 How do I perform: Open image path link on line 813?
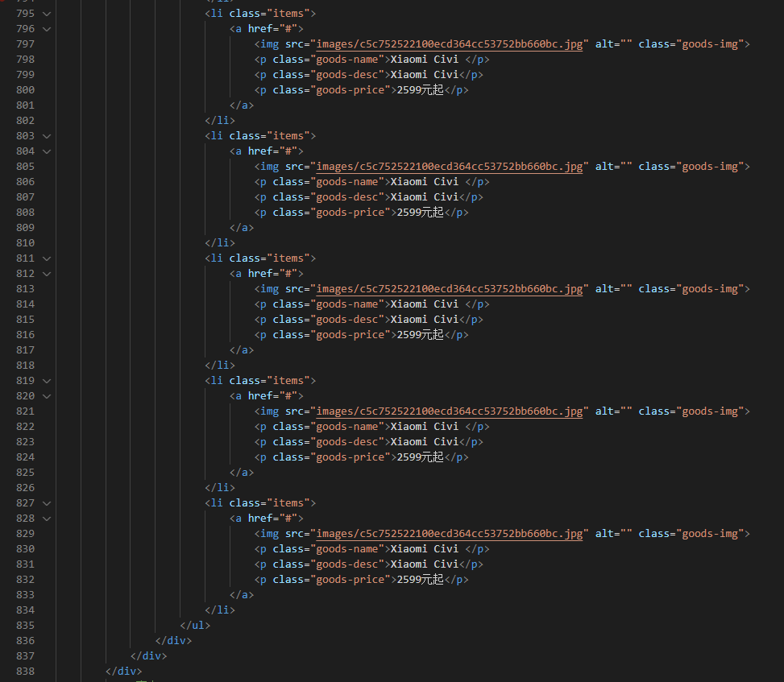coord(450,289)
